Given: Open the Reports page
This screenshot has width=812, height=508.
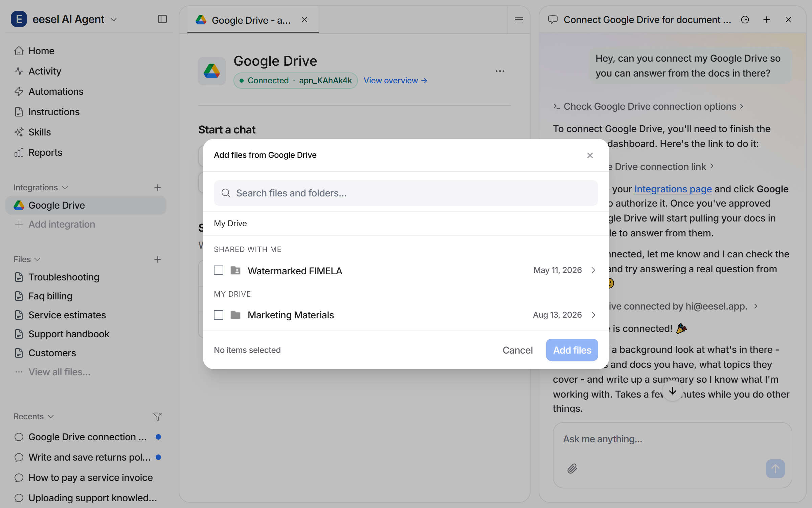Looking at the screenshot, I should click(x=86, y=152).
